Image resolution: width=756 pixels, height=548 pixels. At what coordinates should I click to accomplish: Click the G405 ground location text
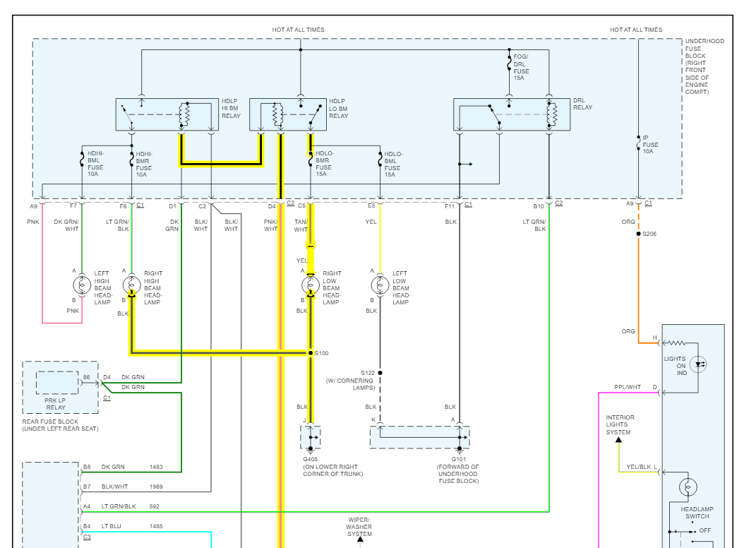coord(332,471)
